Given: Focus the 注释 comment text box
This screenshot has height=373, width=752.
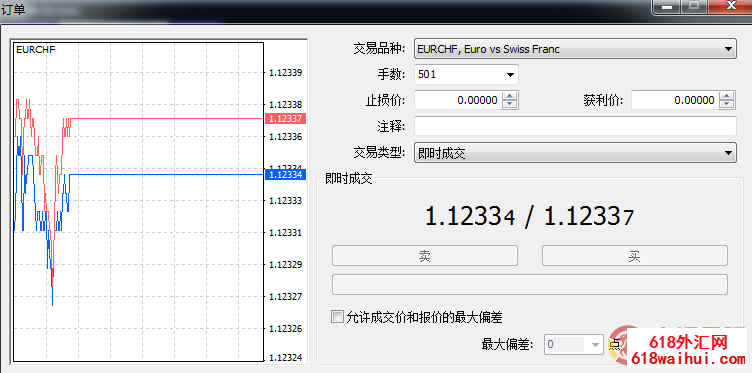Looking at the screenshot, I should 575,126.
